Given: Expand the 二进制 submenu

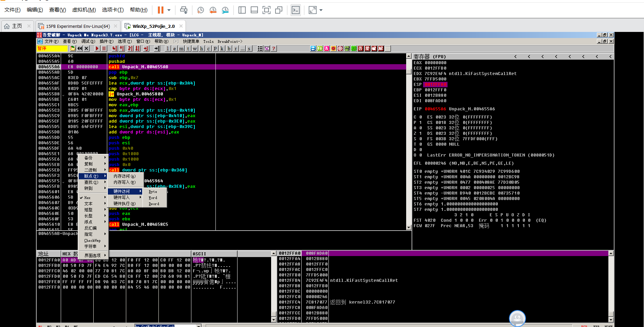Looking at the screenshot, I should tap(92, 170).
